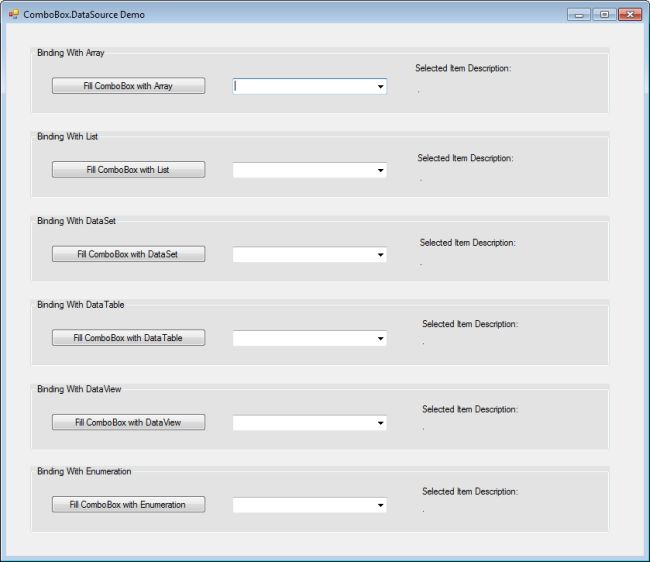Screen dimensions: 650x562
Task: Click Fill ComboBox with List
Action: tap(128, 170)
